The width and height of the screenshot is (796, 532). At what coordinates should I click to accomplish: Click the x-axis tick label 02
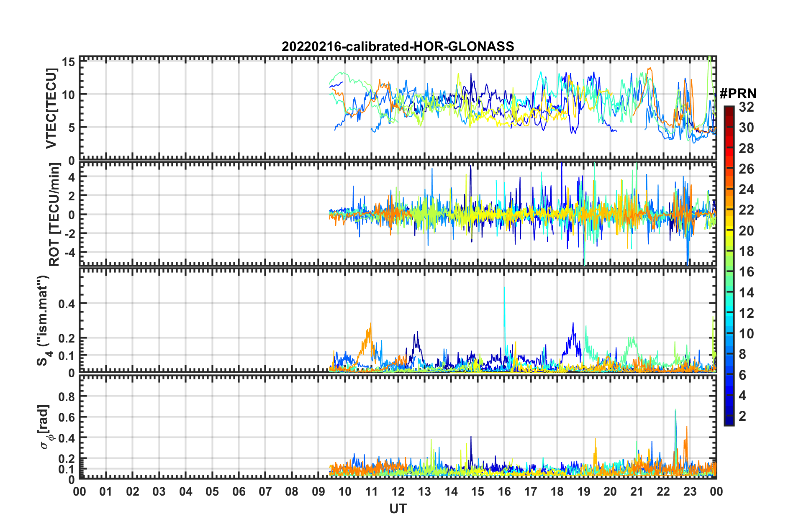(133, 491)
